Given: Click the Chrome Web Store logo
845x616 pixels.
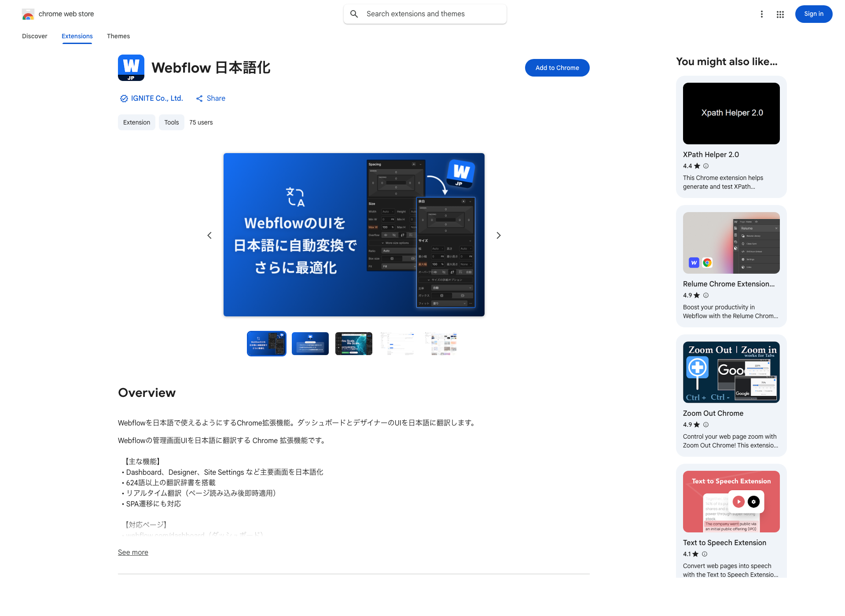Looking at the screenshot, I should [28, 14].
